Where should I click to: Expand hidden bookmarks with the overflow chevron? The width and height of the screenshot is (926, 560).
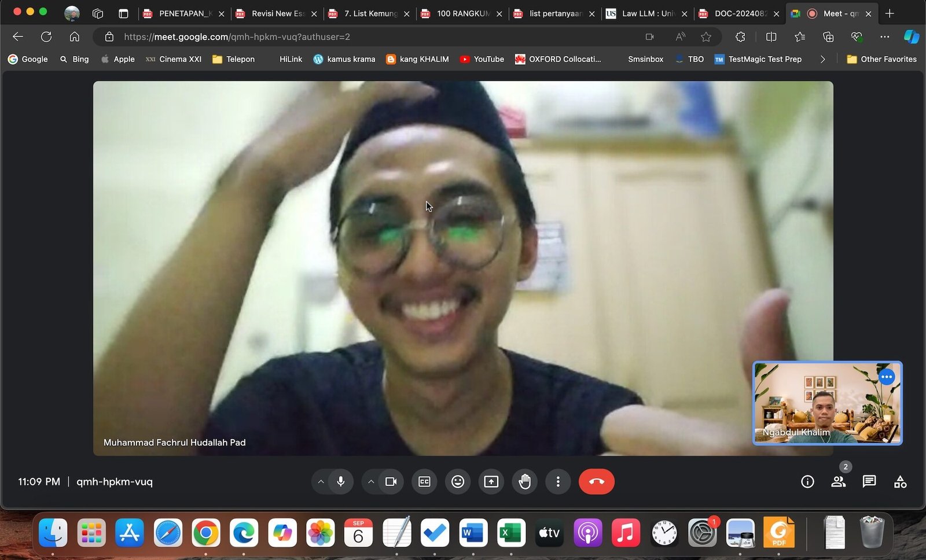[x=823, y=59]
